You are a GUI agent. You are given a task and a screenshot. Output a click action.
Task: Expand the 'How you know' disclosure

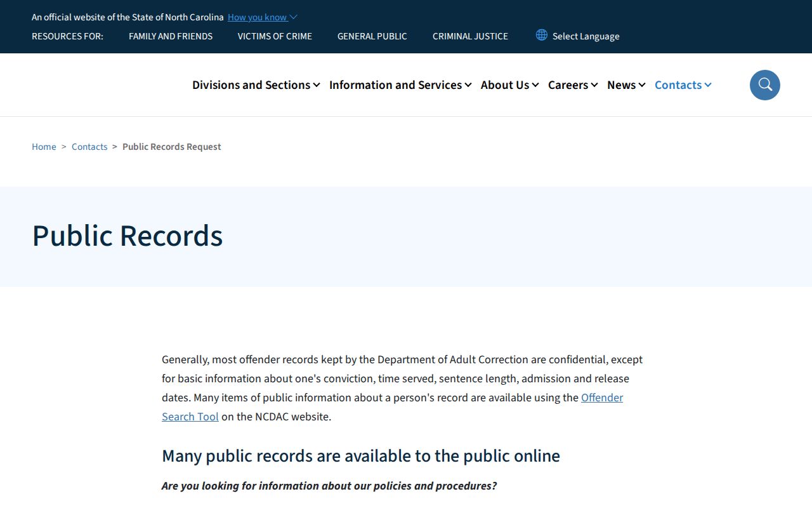(x=262, y=17)
